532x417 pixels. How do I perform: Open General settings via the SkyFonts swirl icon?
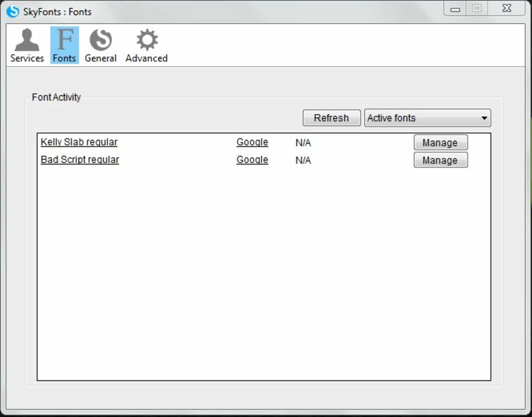[x=101, y=38]
